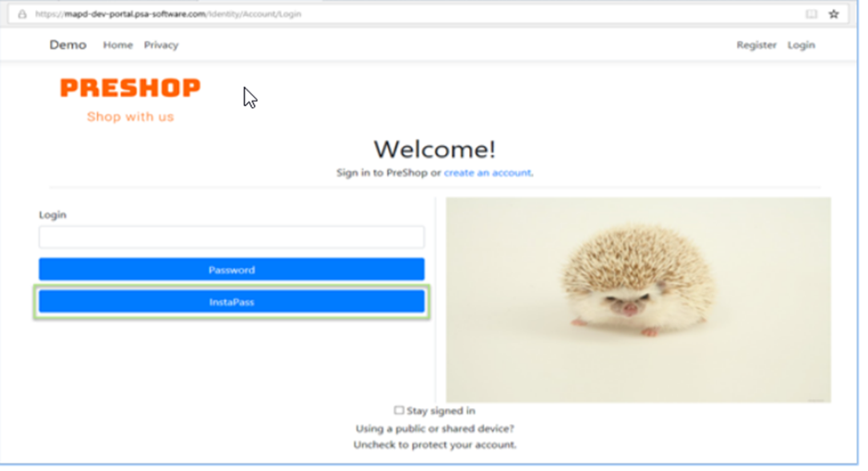Click the "Uncheck to protect your account" text
868x471 pixels.
pyautogui.click(x=434, y=444)
